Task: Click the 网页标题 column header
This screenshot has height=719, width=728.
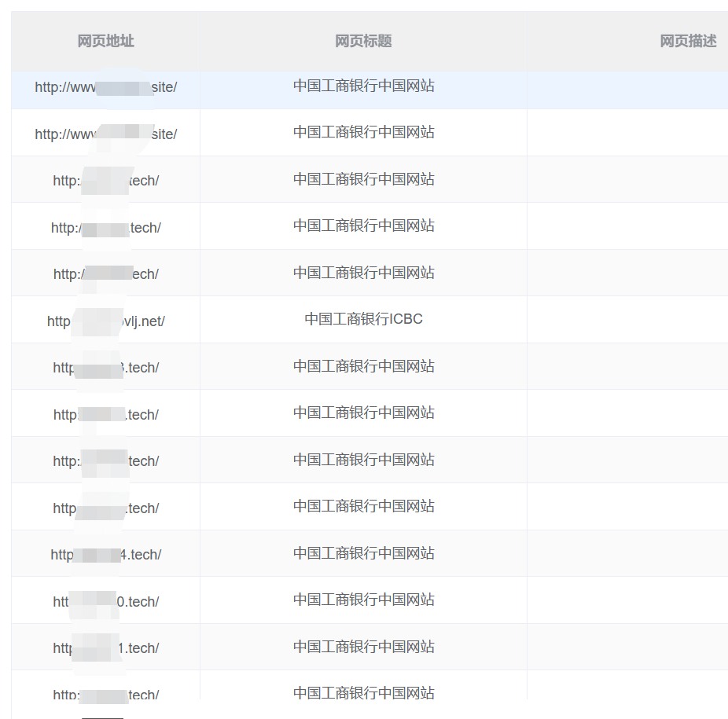Action: coord(363,42)
